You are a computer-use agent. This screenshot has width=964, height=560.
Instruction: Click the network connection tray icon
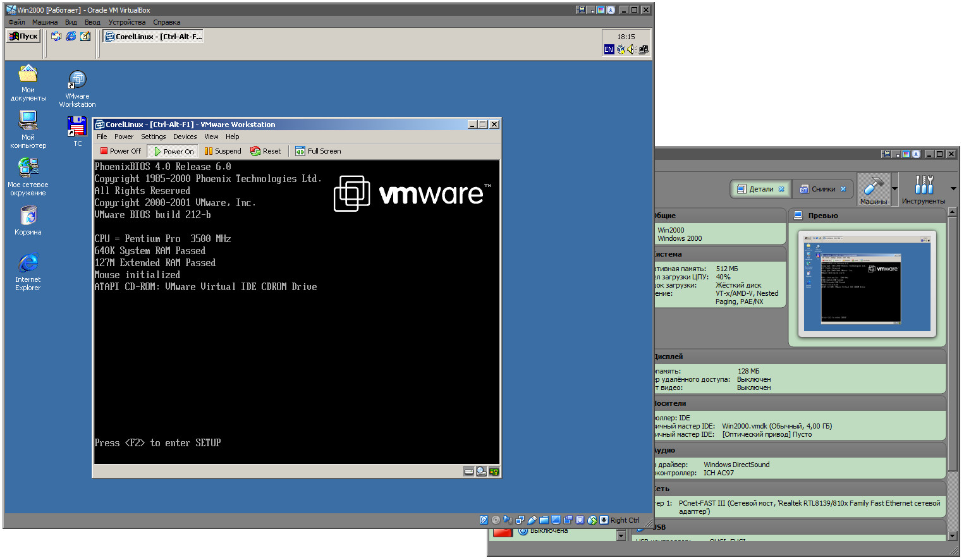pos(644,49)
